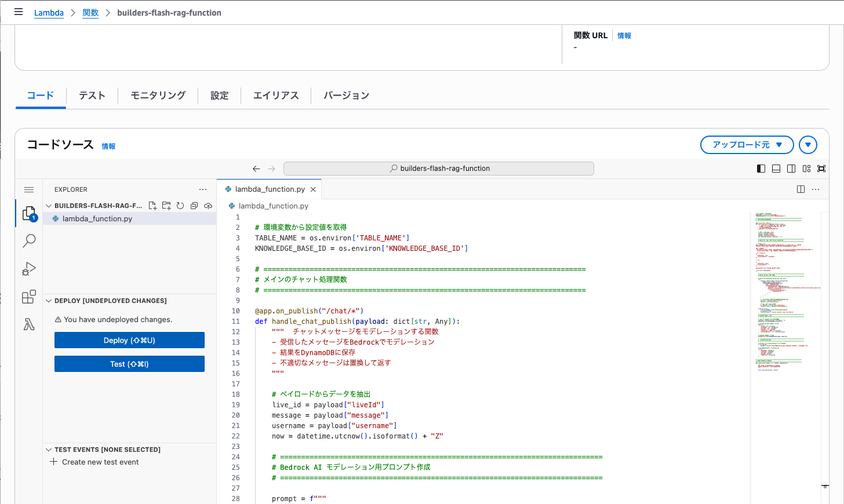
Task: Open the Search view in the sidebar
Action: point(28,240)
